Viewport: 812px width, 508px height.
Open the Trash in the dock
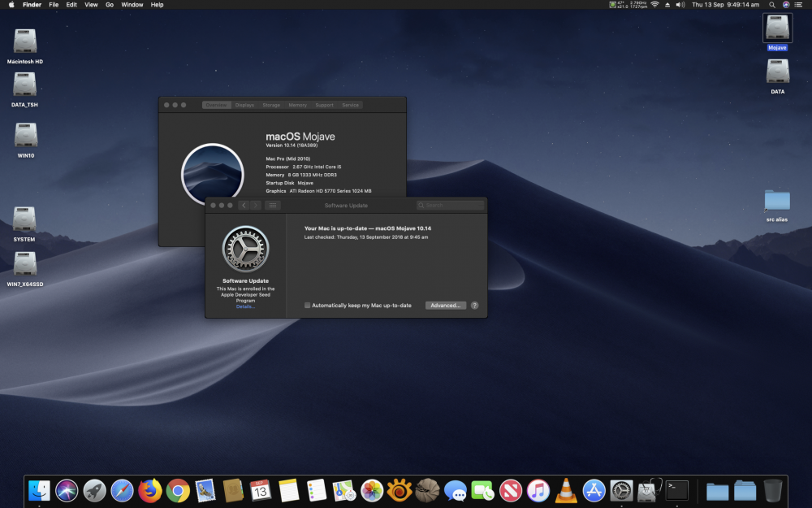(x=773, y=490)
